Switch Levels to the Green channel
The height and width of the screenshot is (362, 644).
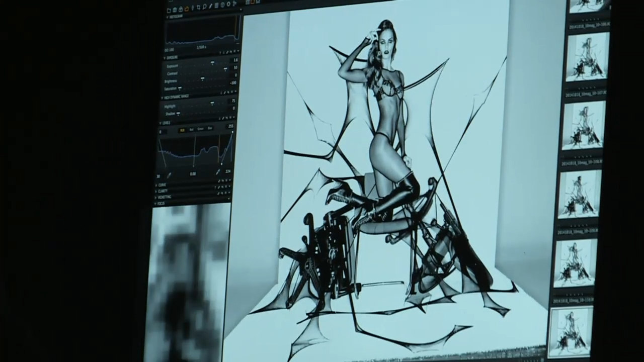point(200,129)
